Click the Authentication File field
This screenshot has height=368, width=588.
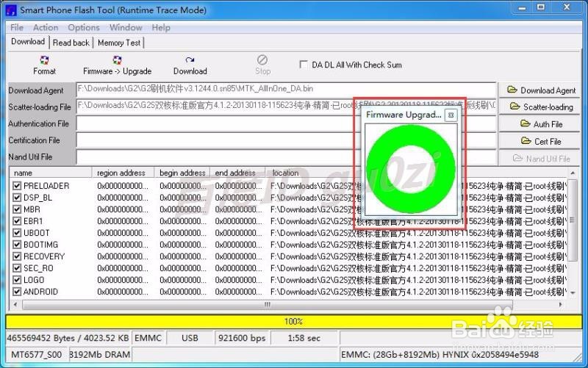pyautogui.click(x=286, y=123)
